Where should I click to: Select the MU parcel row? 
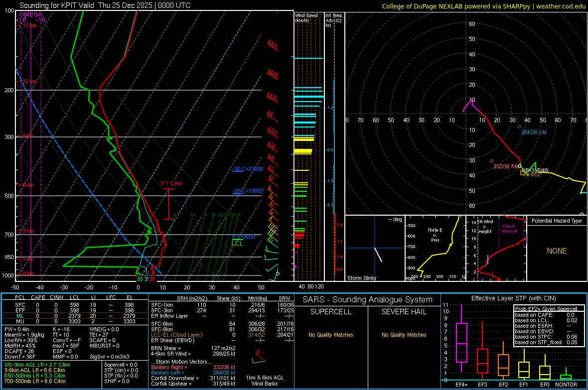(74, 321)
